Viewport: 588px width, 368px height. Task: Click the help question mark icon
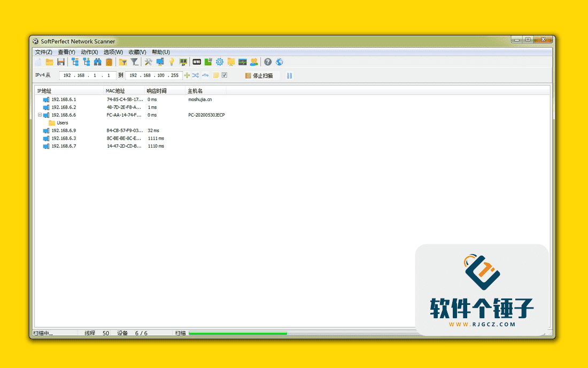click(267, 62)
